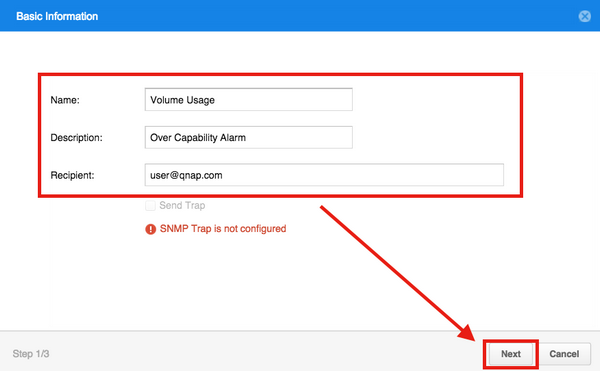Select the 'SNMP Trap is not configured' message

(223, 229)
